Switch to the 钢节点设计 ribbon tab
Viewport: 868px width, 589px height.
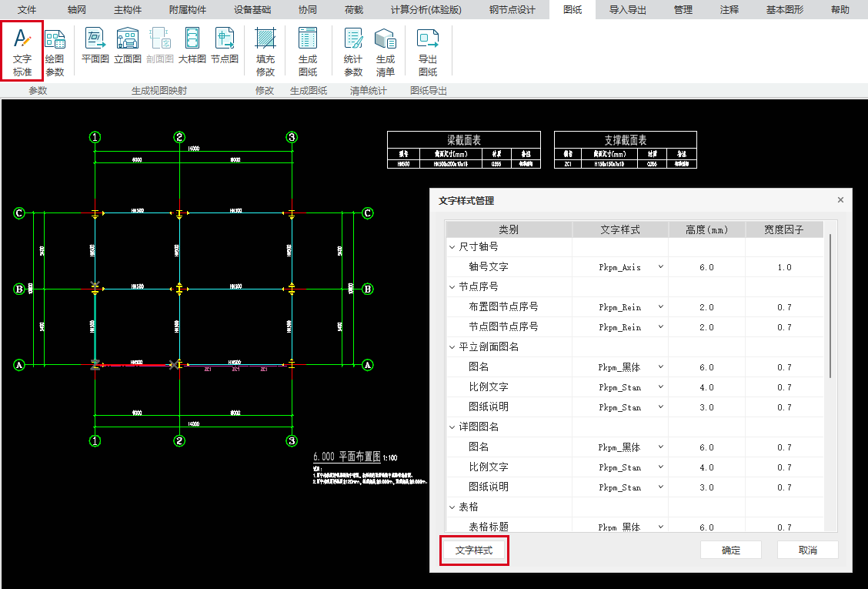point(512,10)
